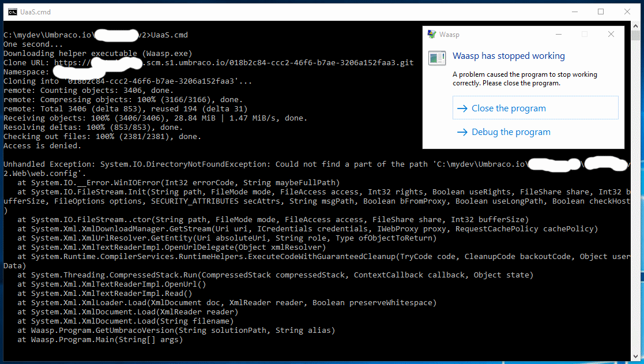This screenshot has height=364, width=644.
Task: Click the 'Waasp has stopped working' heading
Action: (509, 56)
